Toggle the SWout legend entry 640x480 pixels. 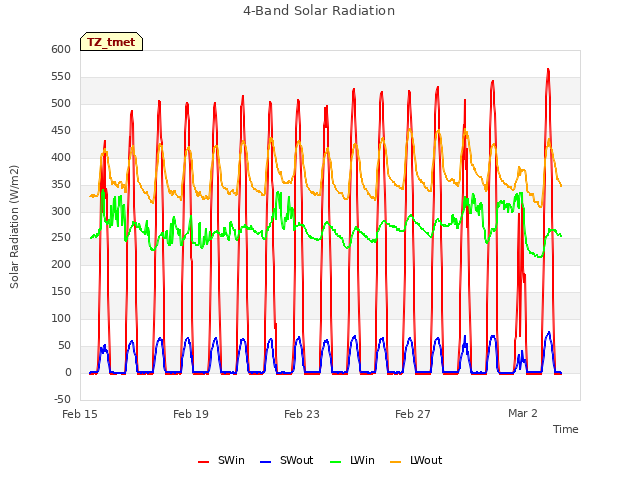click(x=287, y=460)
